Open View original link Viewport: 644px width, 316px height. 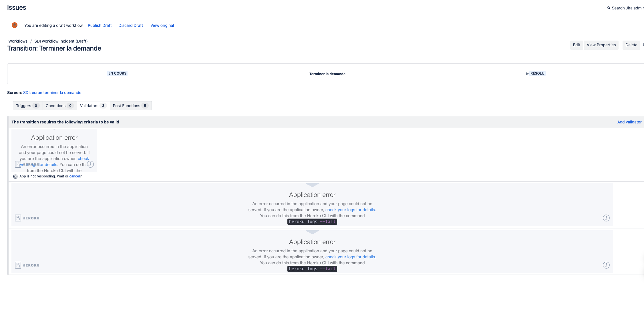162,25
